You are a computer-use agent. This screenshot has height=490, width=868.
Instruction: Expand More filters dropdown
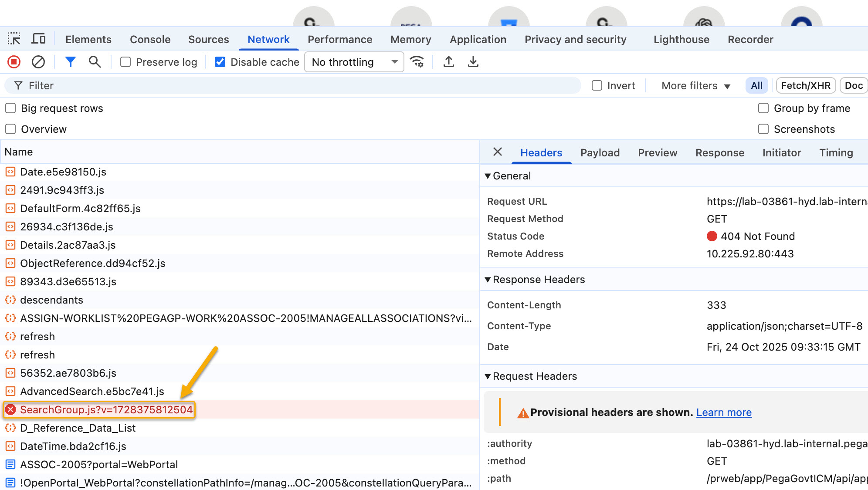pos(695,86)
